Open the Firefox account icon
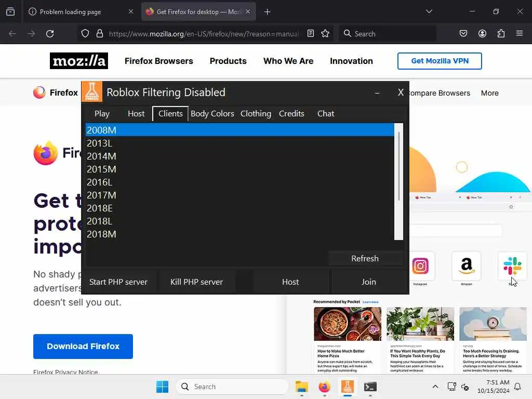Viewport: 532px width, 399px height. [x=482, y=33]
